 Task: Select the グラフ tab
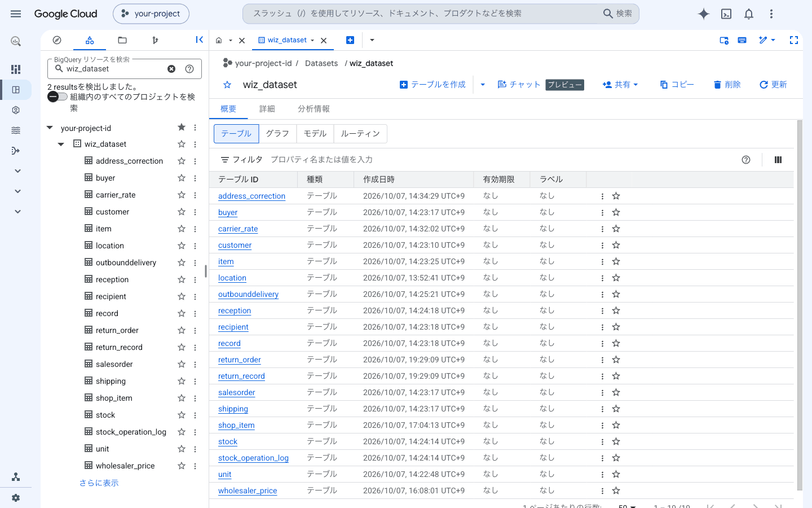click(x=277, y=134)
